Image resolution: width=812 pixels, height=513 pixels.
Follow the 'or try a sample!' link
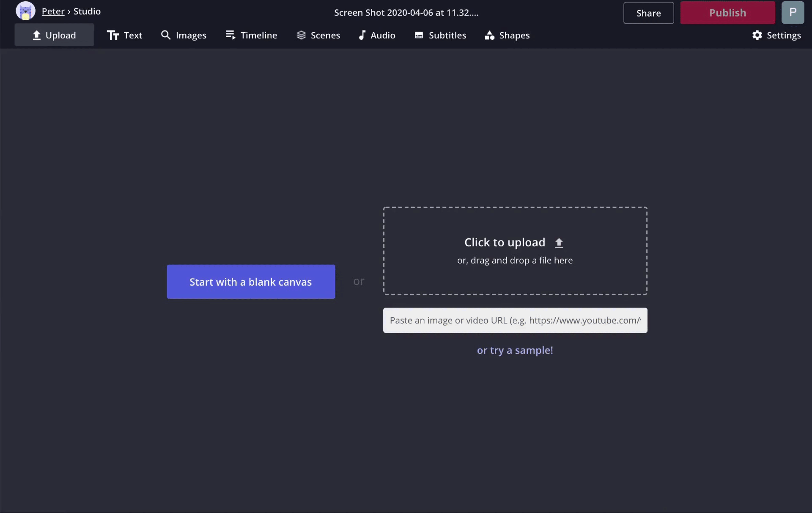[515, 350]
